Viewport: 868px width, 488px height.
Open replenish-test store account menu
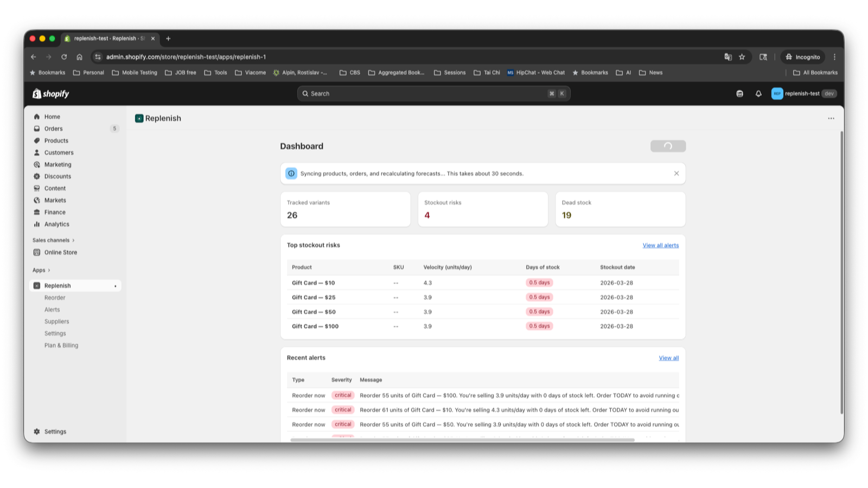(x=804, y=94)
